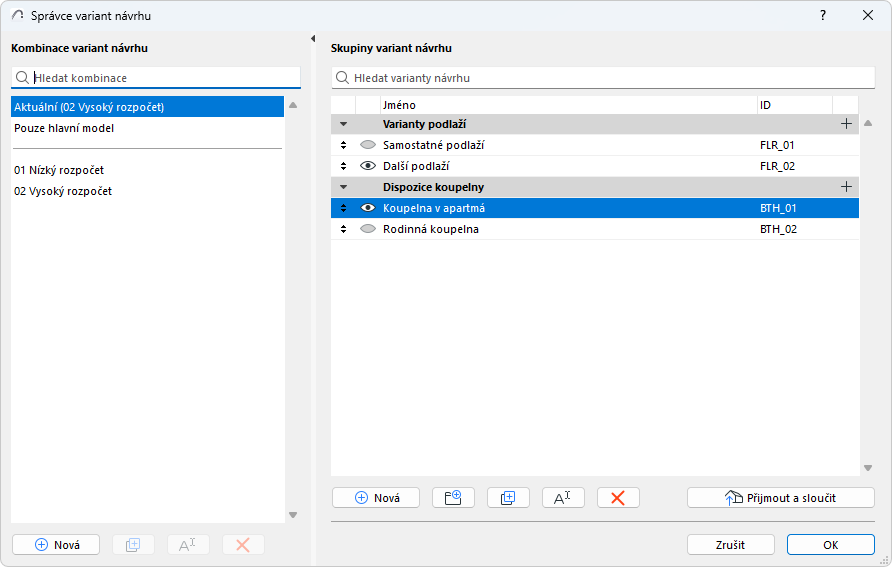Click options list scroll down arrow
The image size is (892, 567).
[x=868, y=468]
